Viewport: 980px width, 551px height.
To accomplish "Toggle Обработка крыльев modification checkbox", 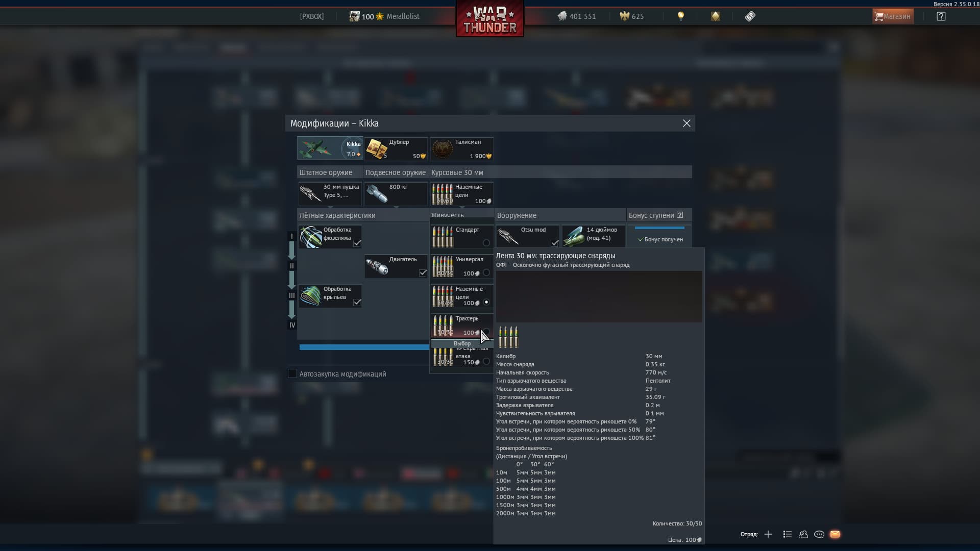I will [x=357, y=303].
